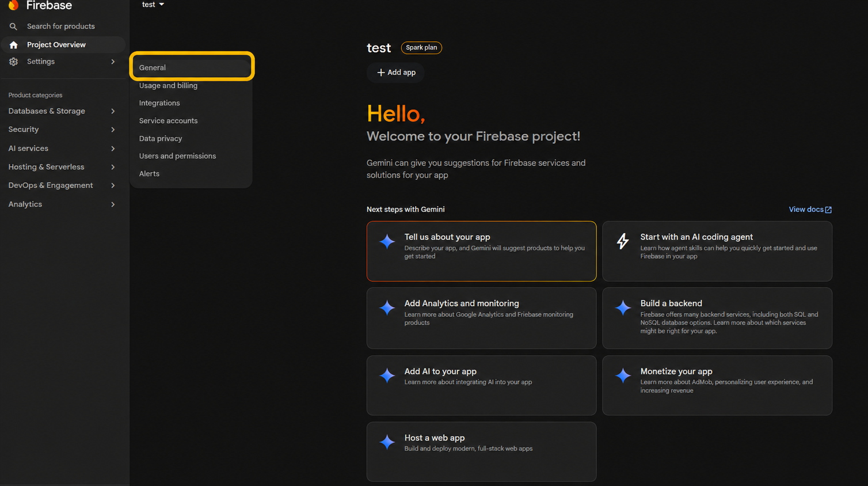The width and height of the screenshot is (868, 486).
Task: Click the Gemini sparkle on Add Analytics and monitoring
Action: 387,307
